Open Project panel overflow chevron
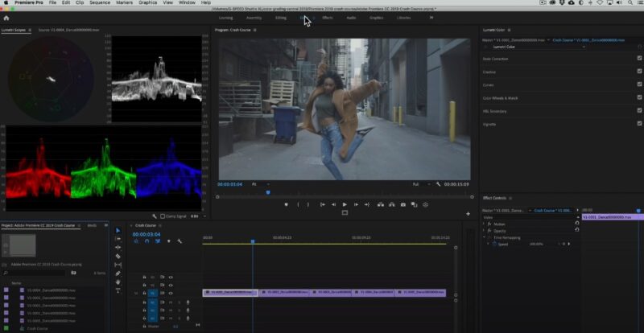Image resolution: width=644 pixels, height=333 pixels. pyautogui.click(x=106, y=225)
